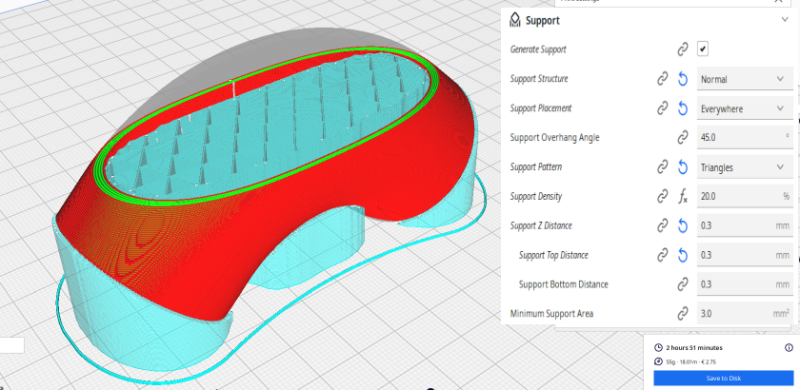Click the Support section icon

[515, 20]
